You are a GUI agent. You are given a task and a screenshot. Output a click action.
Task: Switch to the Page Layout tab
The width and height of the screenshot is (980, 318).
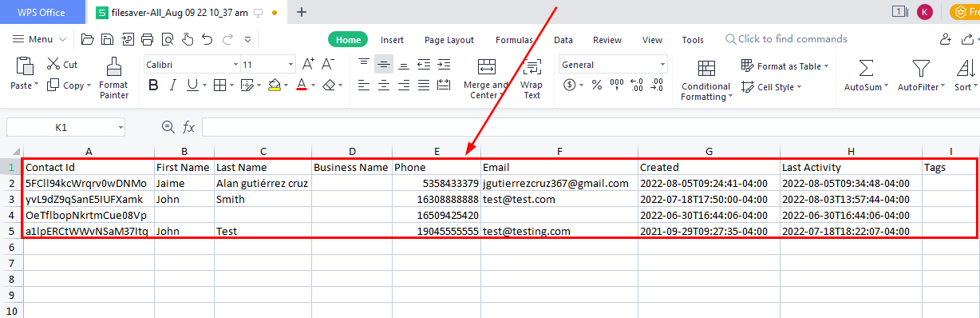[x=449, y=40]
